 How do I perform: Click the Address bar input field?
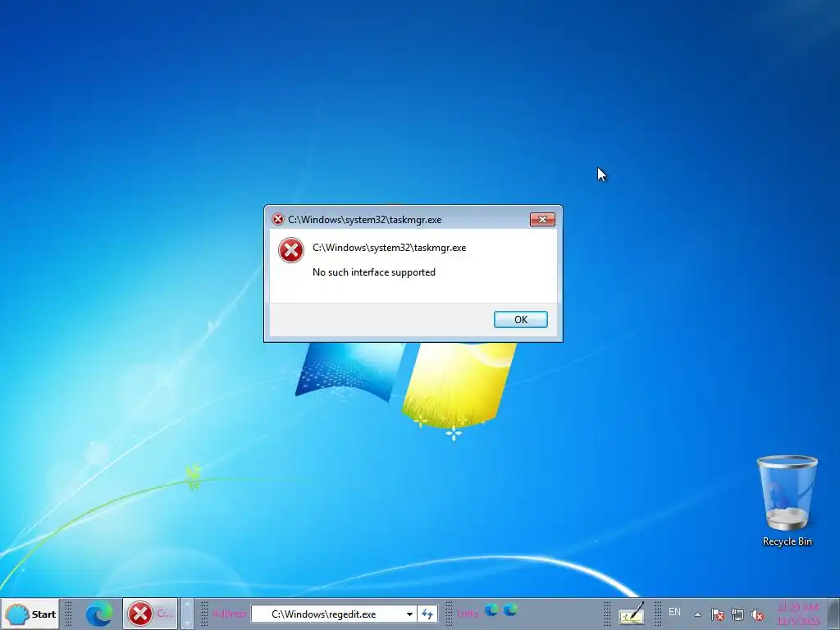click(326, 614)
